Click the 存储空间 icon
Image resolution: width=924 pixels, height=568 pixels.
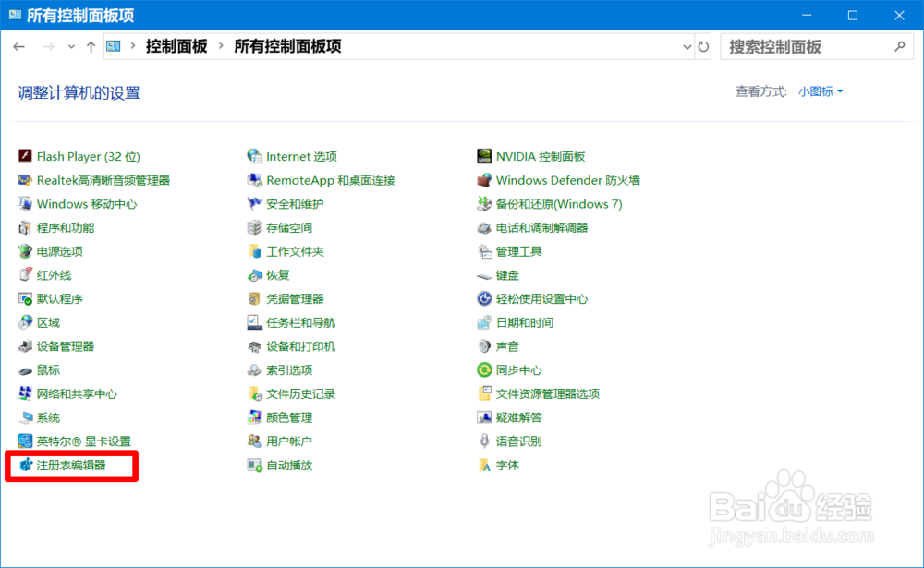255,227
